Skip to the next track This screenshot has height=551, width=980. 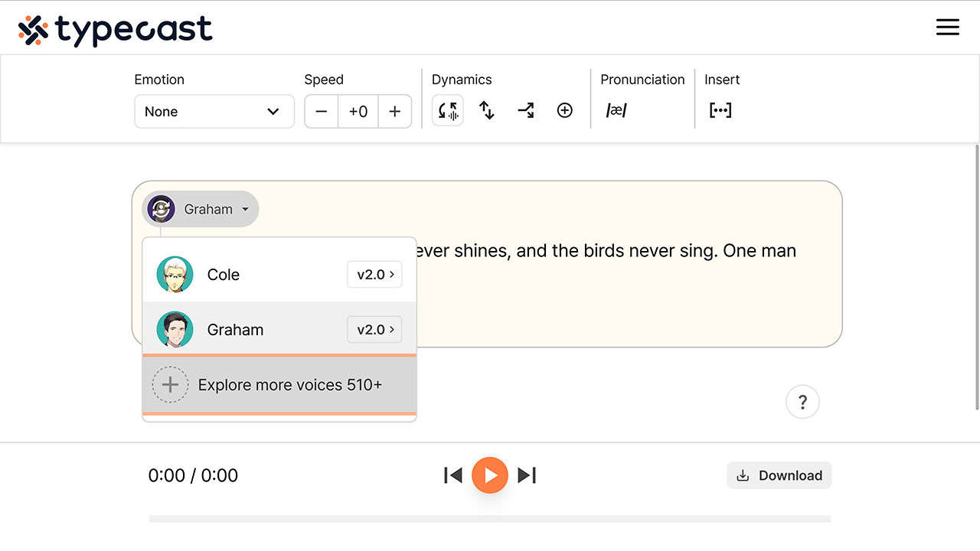tap(527, 475)
